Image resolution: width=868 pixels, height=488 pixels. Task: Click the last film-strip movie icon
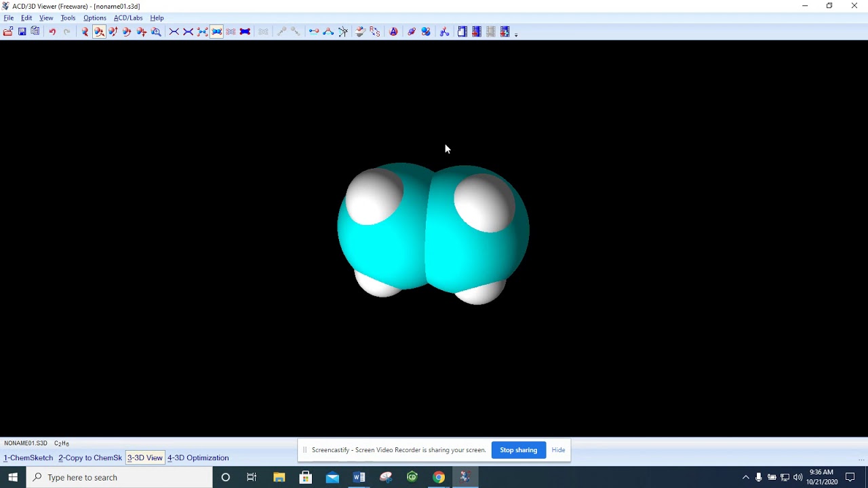(505, 32)
